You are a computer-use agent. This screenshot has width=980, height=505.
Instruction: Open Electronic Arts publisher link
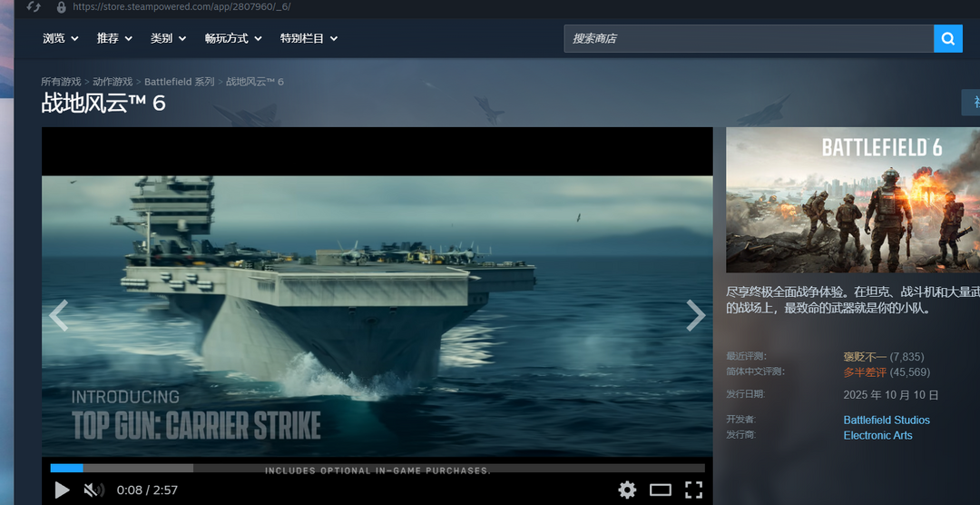tap(877, 436)
